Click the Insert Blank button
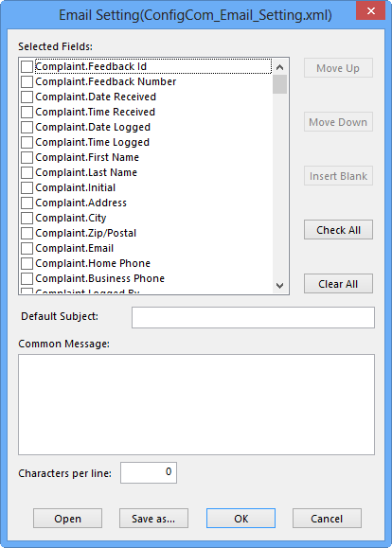 tap(338, 176)
